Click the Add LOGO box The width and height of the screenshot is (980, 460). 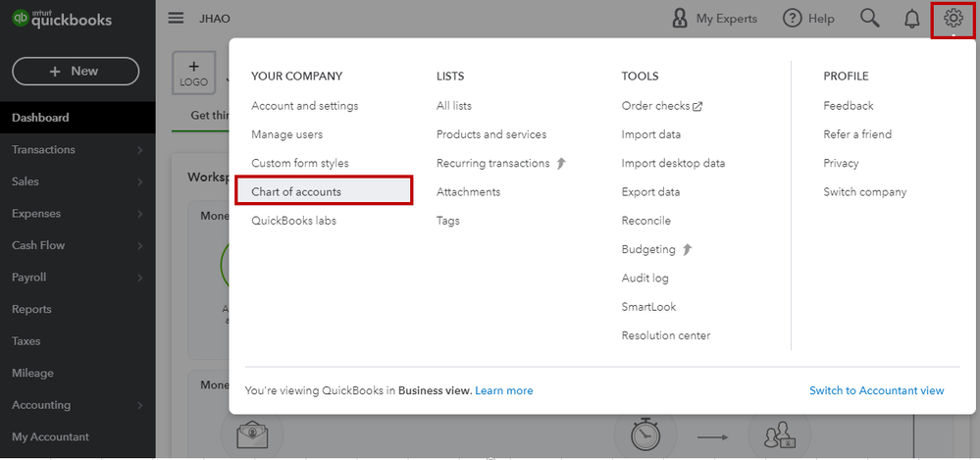(x=194, y=74)
